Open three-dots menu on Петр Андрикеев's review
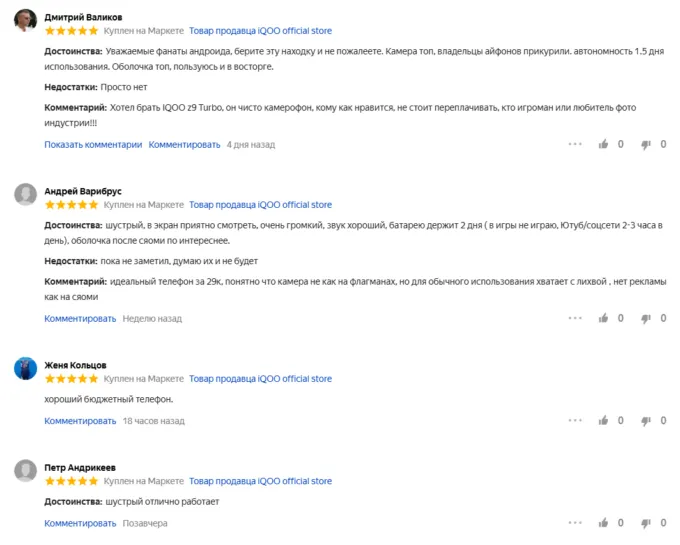Image resolution: width=680 pixels, height=545 pixels. 575,523
